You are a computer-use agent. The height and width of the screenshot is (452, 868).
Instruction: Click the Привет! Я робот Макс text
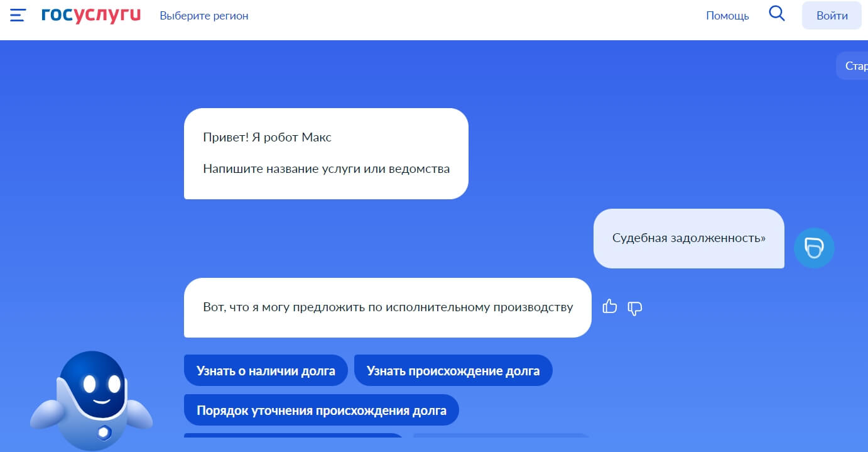(x=267, y=137)
